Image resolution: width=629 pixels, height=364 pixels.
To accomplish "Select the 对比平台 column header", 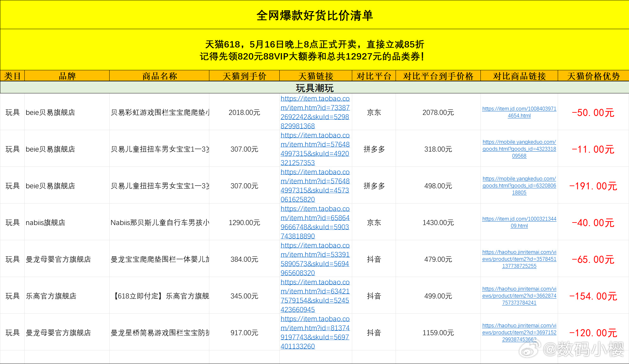I will click(x=374, y=76).
